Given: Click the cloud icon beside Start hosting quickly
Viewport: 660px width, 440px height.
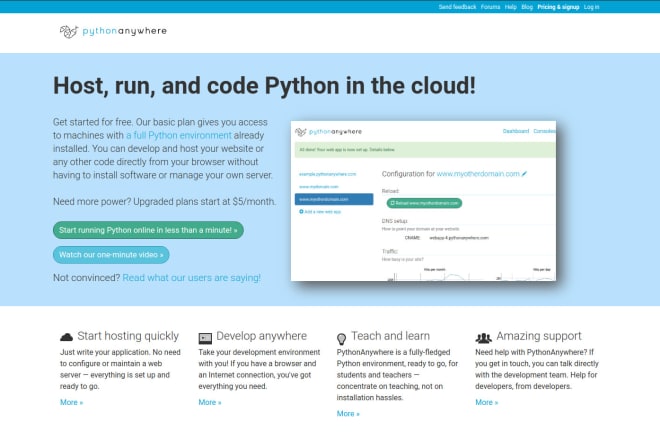Looking at the screenshot, I should coord(67,337).
